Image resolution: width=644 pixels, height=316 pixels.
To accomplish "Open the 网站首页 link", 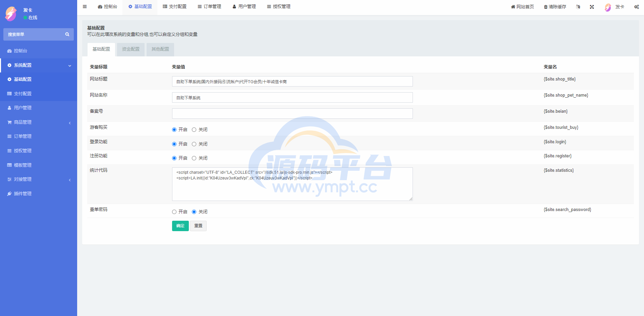I will coord(523,7).
